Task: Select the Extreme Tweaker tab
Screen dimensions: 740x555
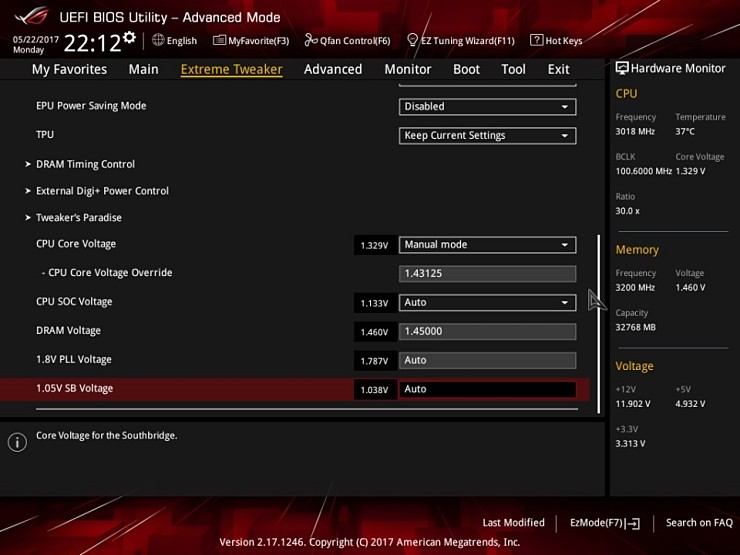Action: [x=232, y=69]
